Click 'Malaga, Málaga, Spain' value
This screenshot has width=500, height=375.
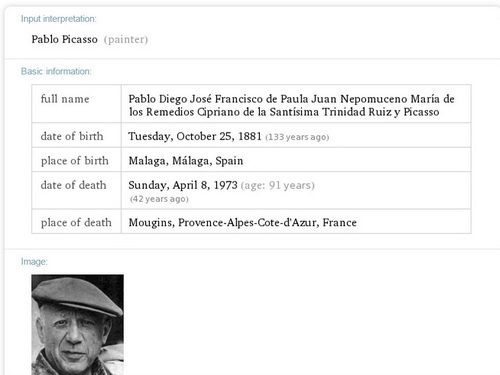186,161
